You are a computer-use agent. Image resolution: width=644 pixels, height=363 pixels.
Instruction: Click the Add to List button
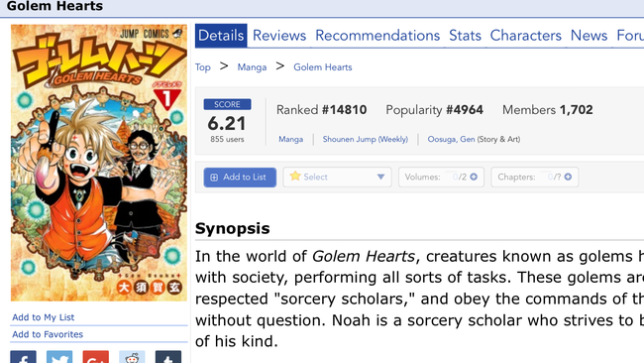coord(240,178)
